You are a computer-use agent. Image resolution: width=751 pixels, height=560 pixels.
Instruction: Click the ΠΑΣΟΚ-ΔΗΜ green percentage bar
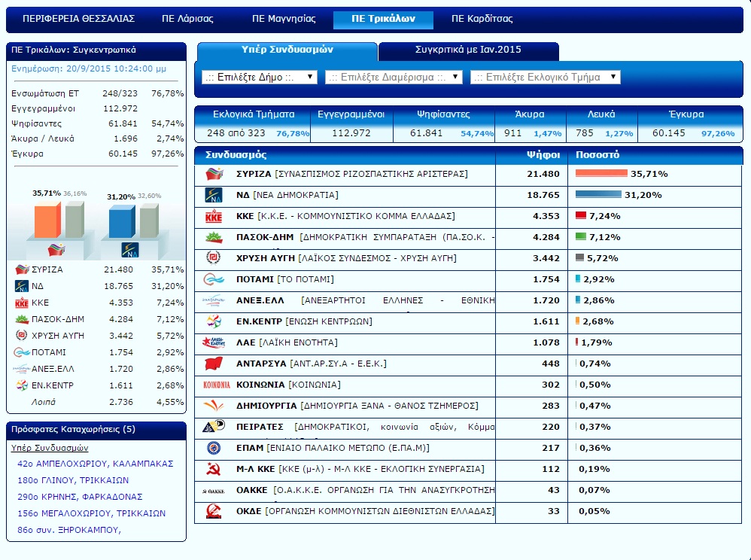coord(580,236)
